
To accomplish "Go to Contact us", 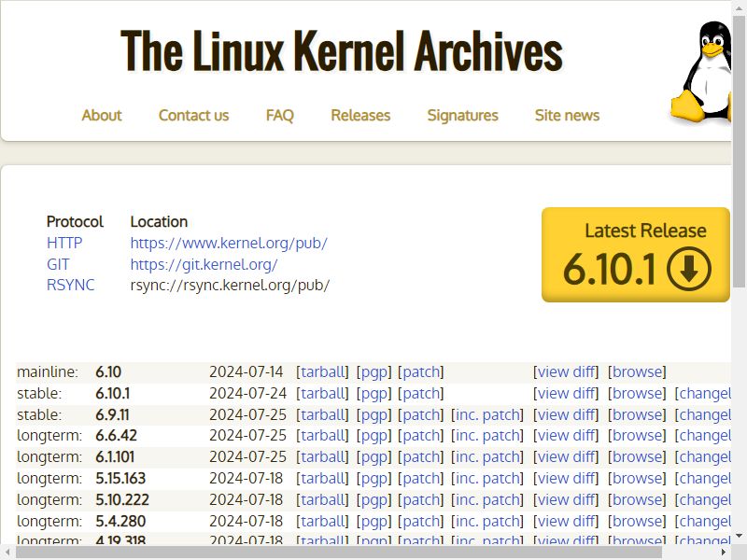I will point(193,115).
